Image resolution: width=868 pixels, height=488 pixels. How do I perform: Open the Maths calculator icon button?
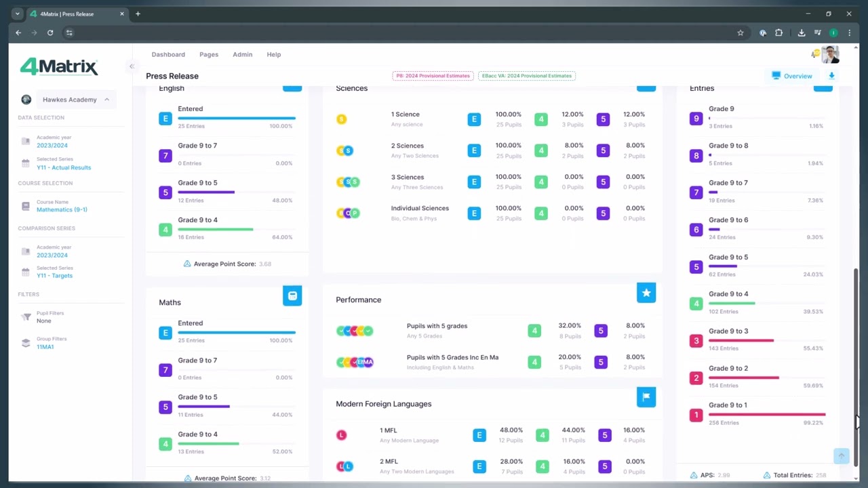292,296
